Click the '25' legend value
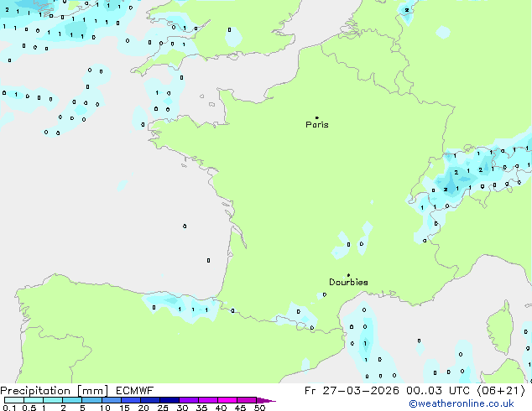 pos(163,408)
